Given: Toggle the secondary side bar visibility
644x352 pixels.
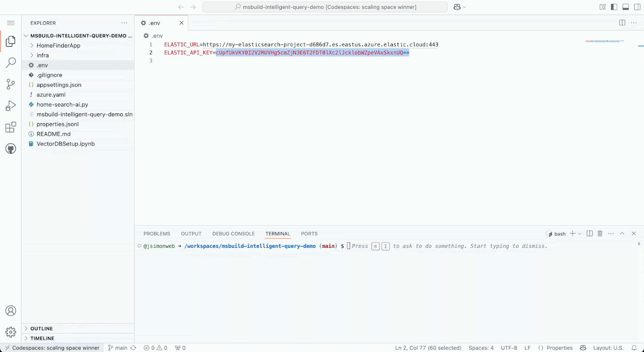Looking at the screenshot, I should pyautogui.click(x=637, y=7).
